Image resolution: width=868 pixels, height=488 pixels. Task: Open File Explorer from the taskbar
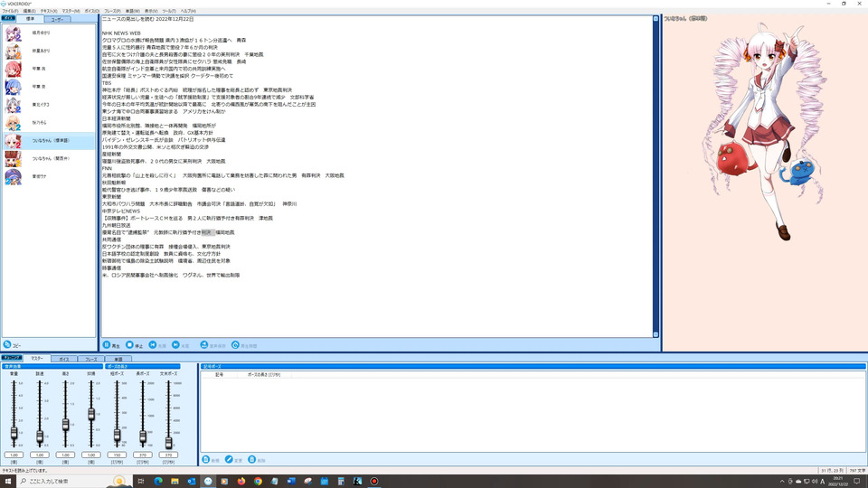pyautogui.click(x=175, y=481)
